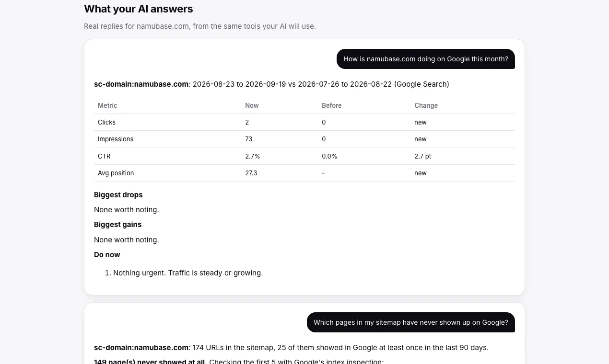The width and height of the screenshot is (609, 364).
Task: Click the CTR change value "2.7 pt"
Action: point(422,156)
